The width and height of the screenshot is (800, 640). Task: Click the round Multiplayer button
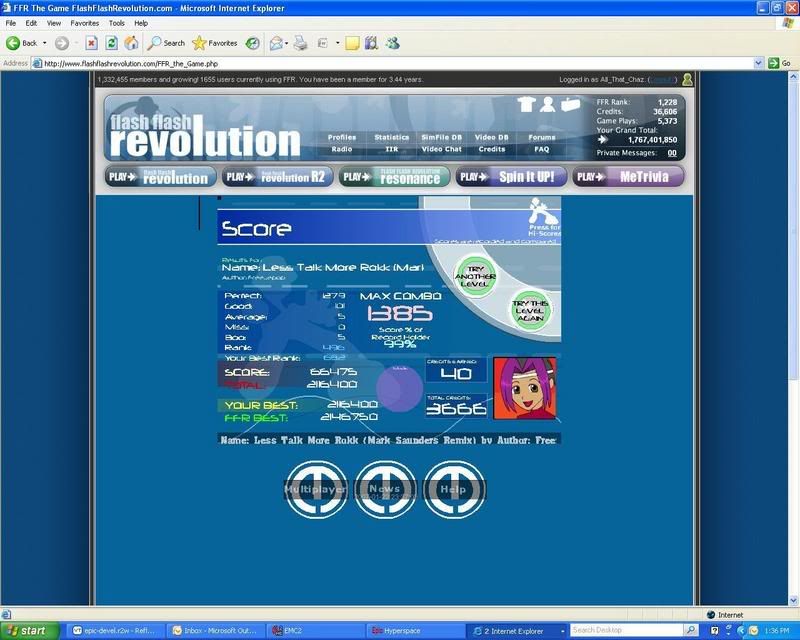(x=316, y=490)
